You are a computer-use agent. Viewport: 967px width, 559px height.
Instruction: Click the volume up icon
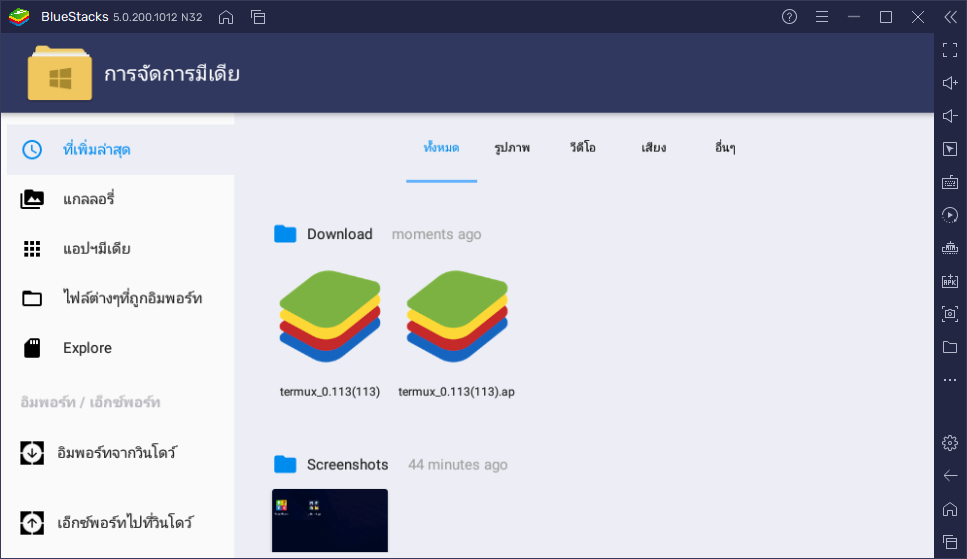[x=950, y=83]
